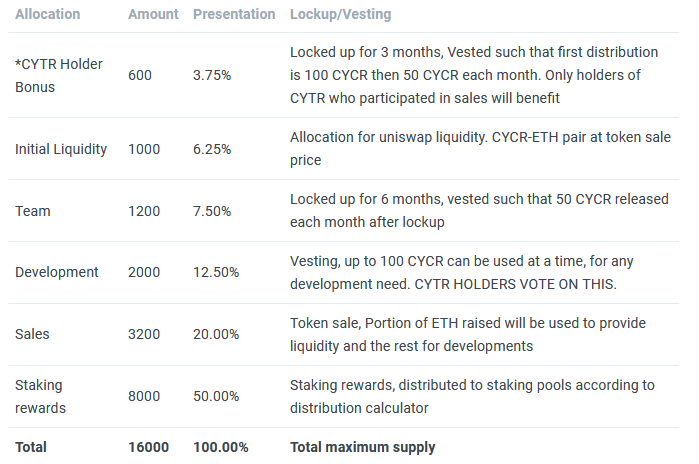Click the Total maximum supply text
The width and height of the screenshot is (699, 464).
[362, 447]
